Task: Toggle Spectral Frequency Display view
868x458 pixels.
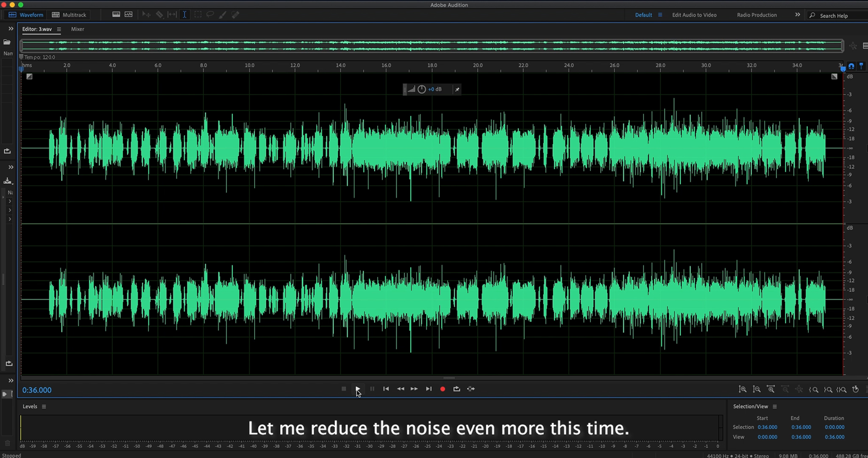Action: tap(116, 14)
